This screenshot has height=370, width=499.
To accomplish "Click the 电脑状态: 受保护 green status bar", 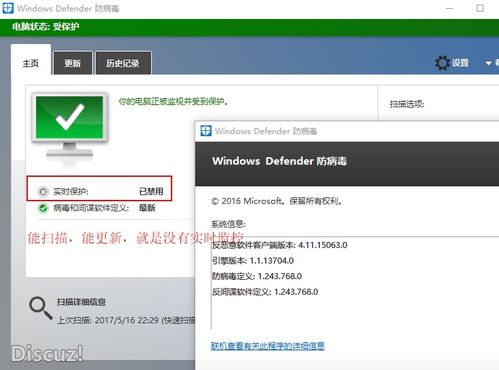I will 249,27.
